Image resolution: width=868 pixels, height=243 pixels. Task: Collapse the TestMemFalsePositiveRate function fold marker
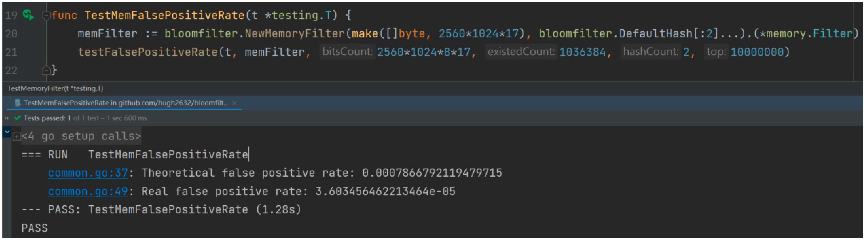(46, 16)
